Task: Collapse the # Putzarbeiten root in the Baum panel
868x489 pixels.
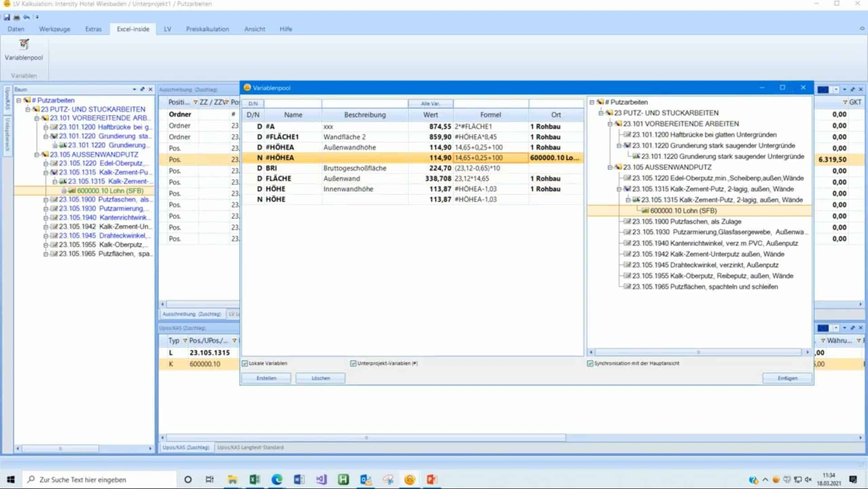Action: [19, 100]
